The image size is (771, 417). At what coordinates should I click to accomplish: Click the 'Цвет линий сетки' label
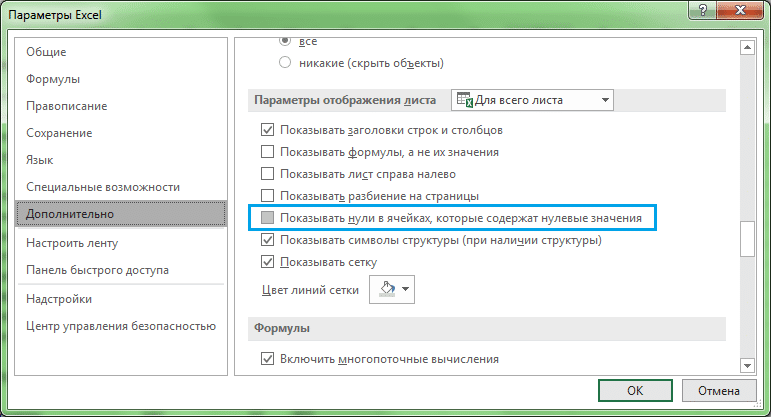(310, 290)
